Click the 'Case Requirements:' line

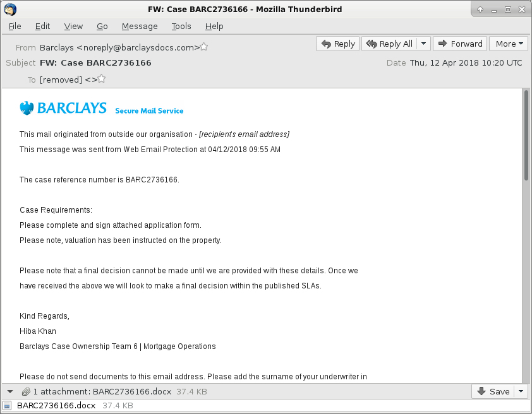(56, 210)
